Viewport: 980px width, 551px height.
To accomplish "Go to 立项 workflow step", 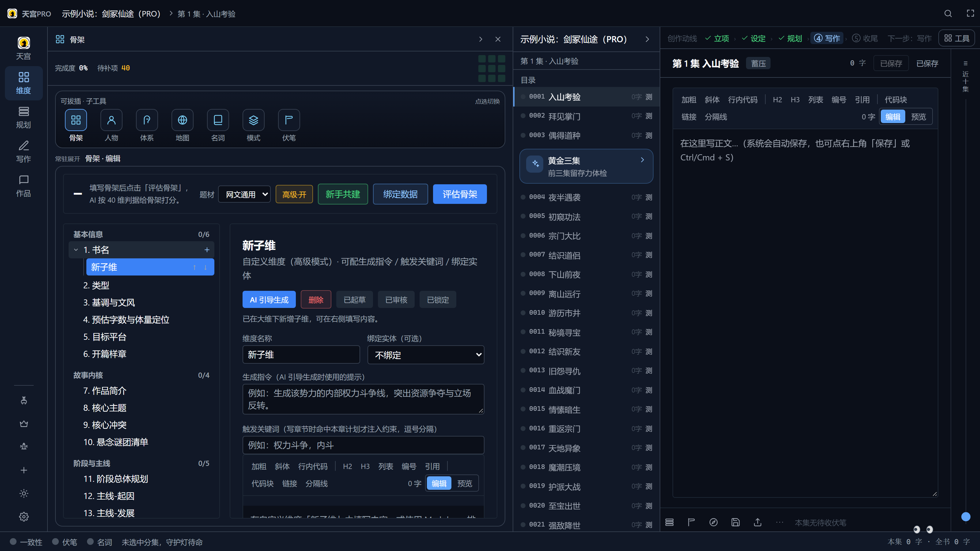I will [717, 38].
